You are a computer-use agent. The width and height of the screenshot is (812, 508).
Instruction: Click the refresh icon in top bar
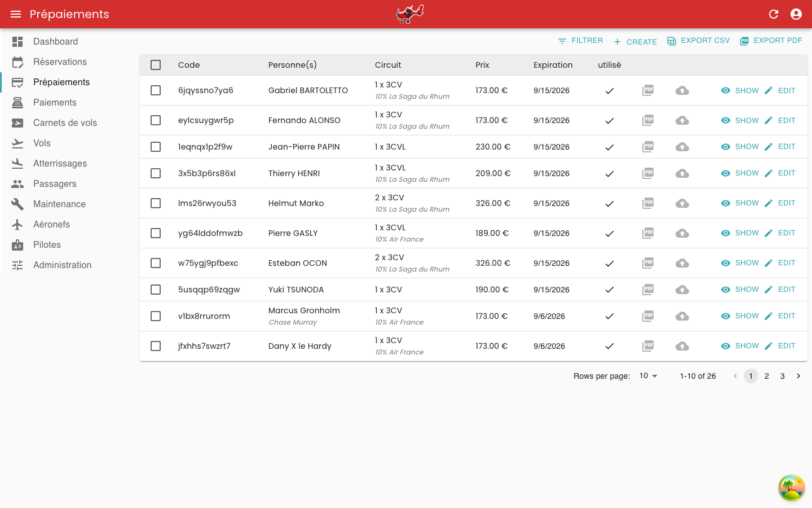(x=774, y=14)
